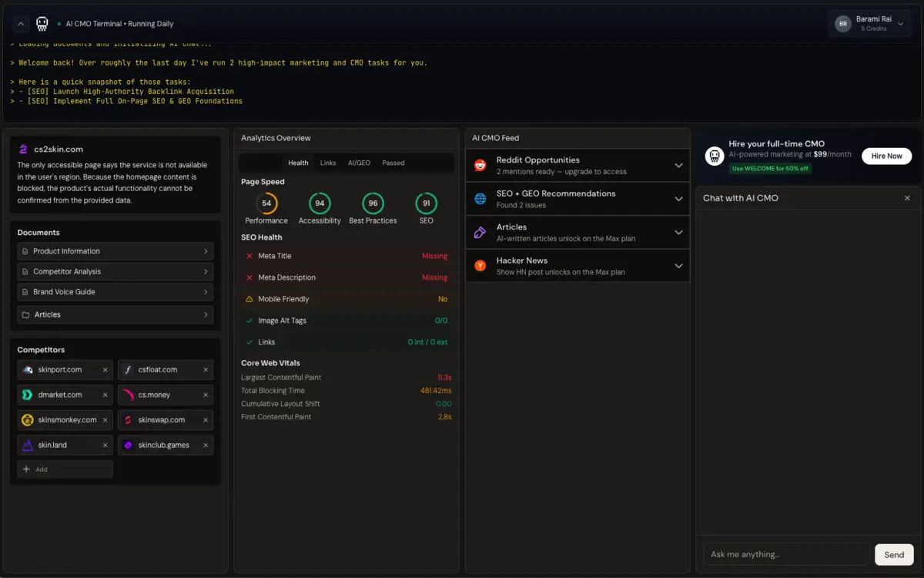Click the Reddit icon in the AI CMO Feed

[x=480, y=163]
